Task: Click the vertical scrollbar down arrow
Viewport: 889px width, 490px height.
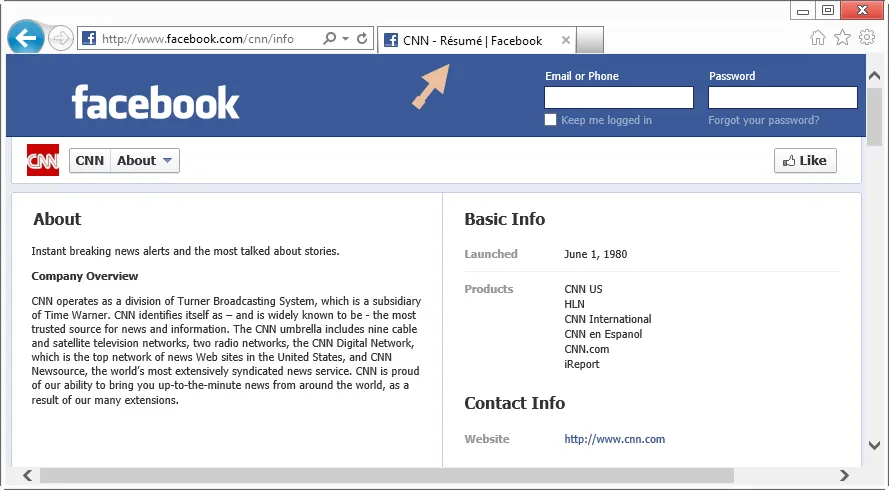Action: point(874,446)
